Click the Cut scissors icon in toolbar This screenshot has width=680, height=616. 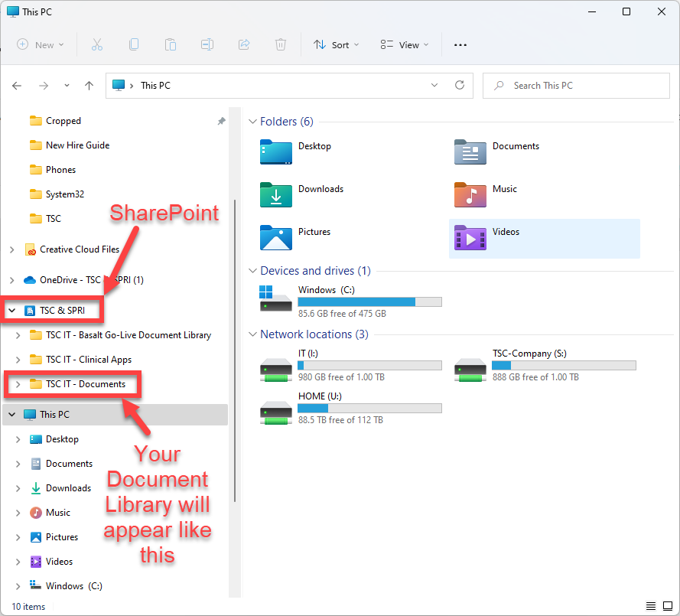pyautogui.click(x=97, y=45)
